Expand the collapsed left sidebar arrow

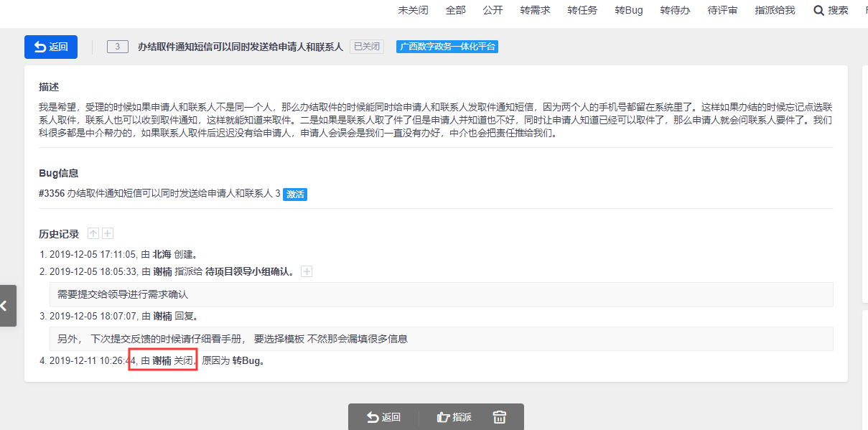6,306
